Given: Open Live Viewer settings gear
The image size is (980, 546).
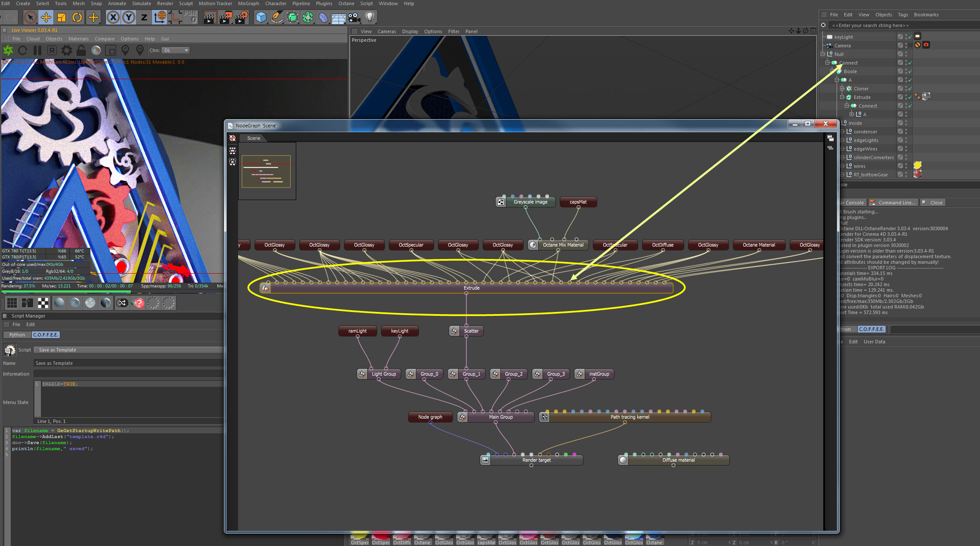Looking at the screenshot, I should tap(66, 50).
